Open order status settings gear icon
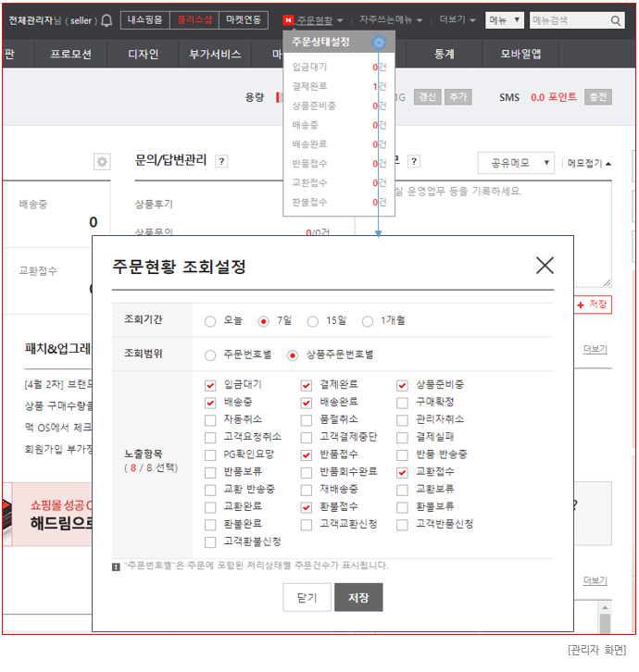 pyautogui.click(x=378, y=42)
